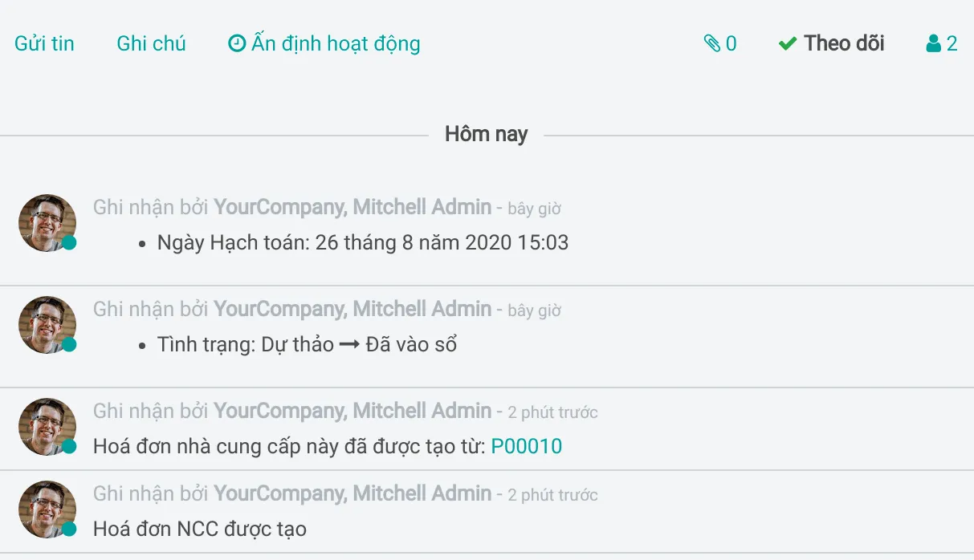Click avatar on the Ngày Hạch toán message
Screen dimensions: 974x560
(x=47, y=222)
